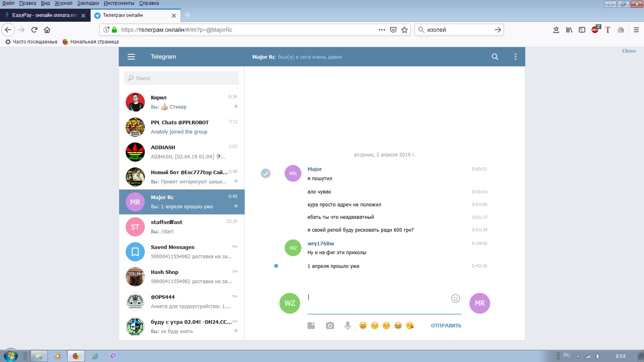Image resolution: width=644 pixels, height=362 pixels.
Task: Click ОТПРАВИТЬ to send the message
Action: click(446, 325)
